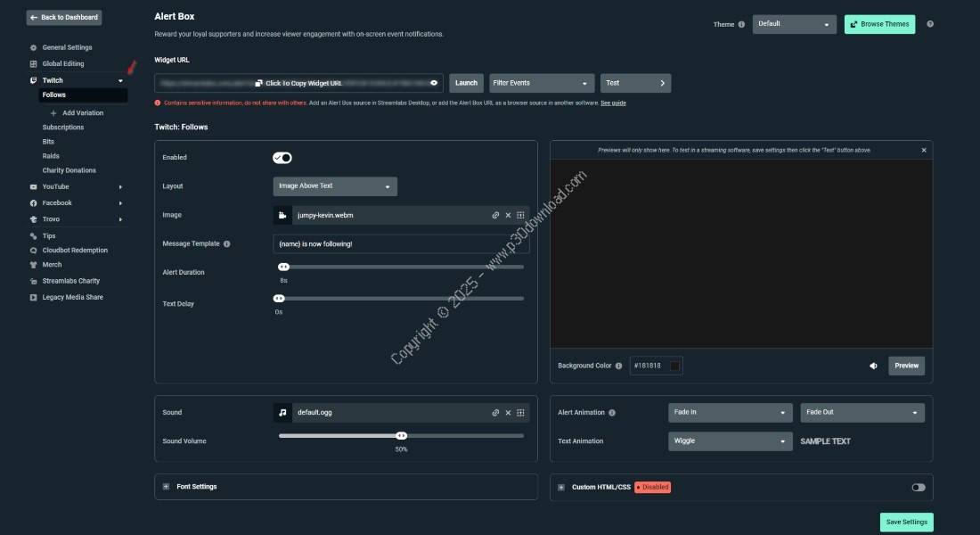Screen dimensions: 980x535
Task: Select Subscriptions in the Twitch sidebar
Action: [x=63, y=128]
